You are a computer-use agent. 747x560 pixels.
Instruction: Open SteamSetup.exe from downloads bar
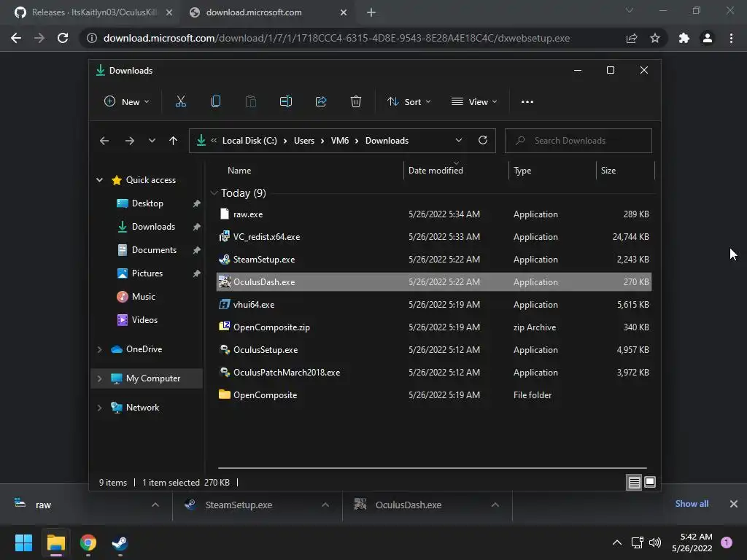click(239, 505)
